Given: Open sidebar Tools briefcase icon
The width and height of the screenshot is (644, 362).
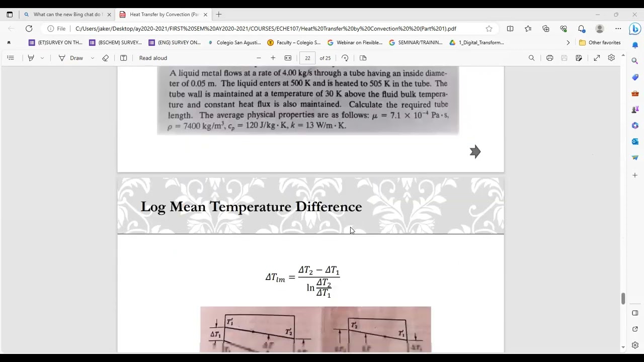Looking at the screenshot, I should click(635, 93).
